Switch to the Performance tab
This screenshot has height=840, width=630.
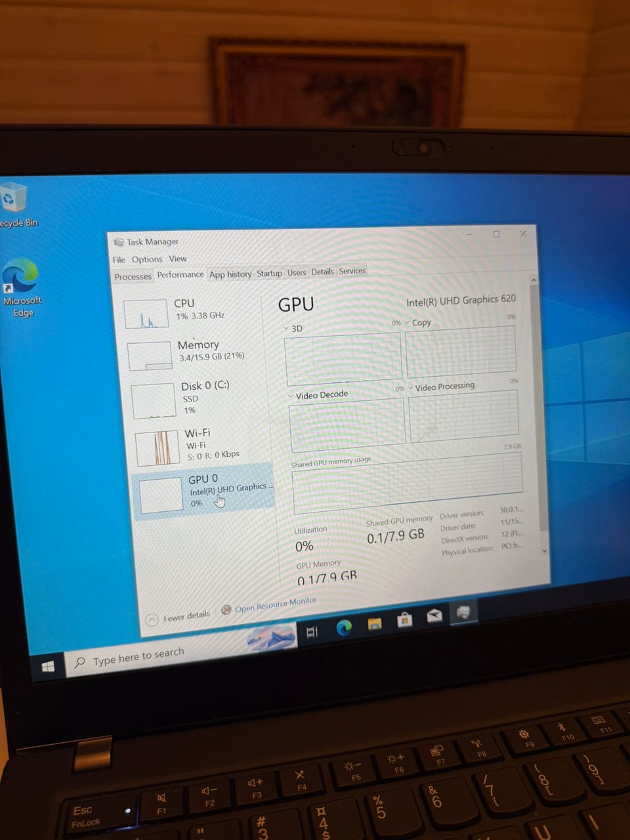pyautogui.click(x=180, y=275)
